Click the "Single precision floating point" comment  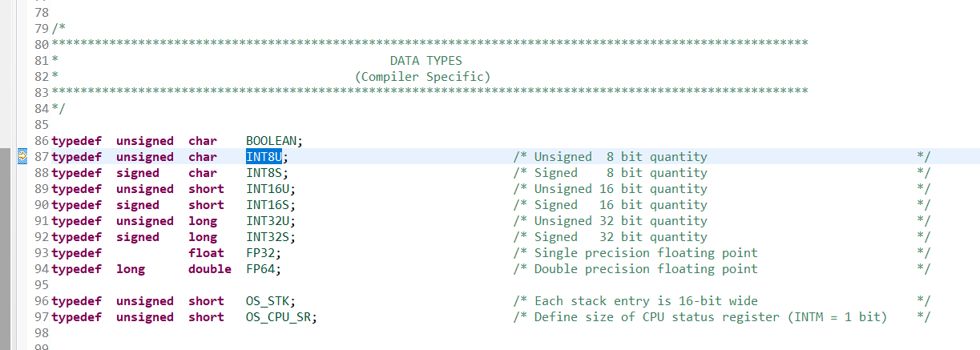(645, 253)
